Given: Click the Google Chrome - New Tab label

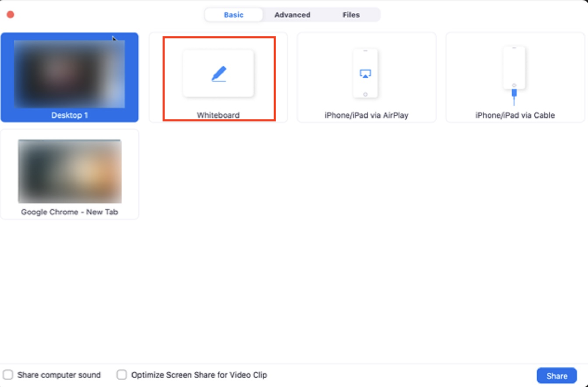Looking at the screenshot, I should (x=69, y=212).
